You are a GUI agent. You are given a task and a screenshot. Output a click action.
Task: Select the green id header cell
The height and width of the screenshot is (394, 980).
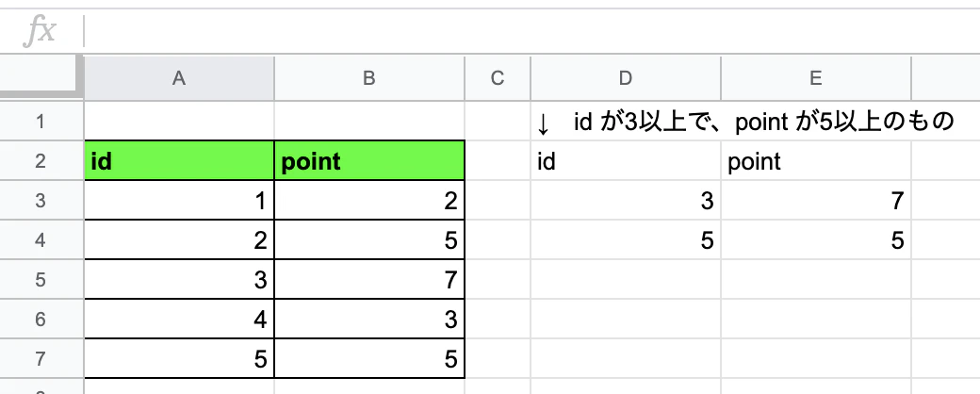click(179, 161)
